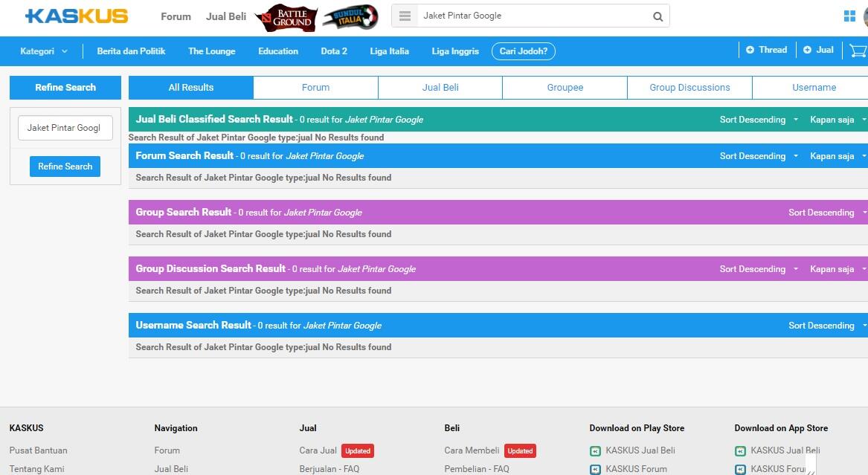Open KASKUS Forum link under Play Store

click(x=636, y=469)
